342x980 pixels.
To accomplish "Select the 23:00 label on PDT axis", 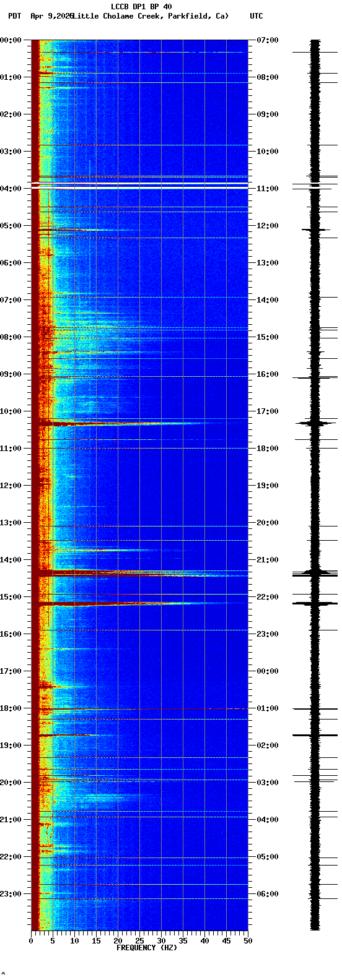I will pyautogui.click(x=11, y=894).
